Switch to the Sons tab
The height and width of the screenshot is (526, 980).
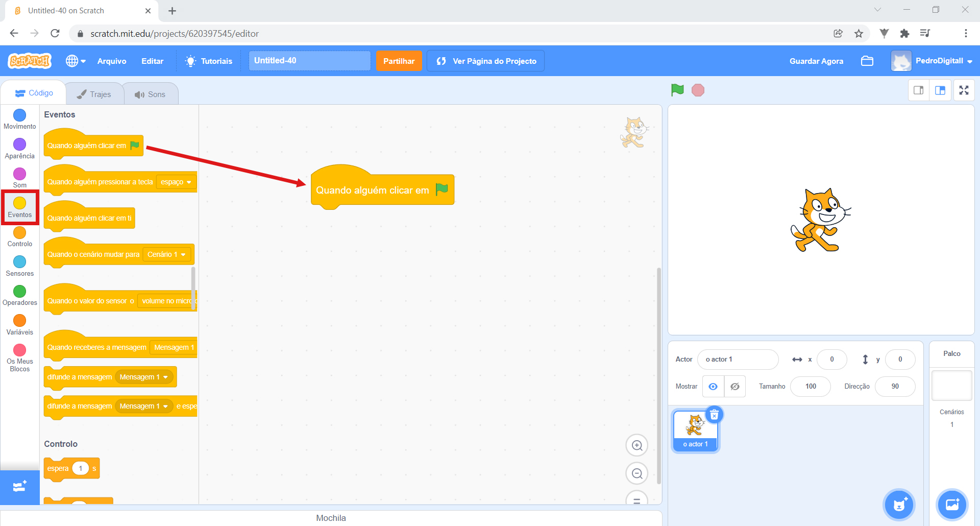151,94
